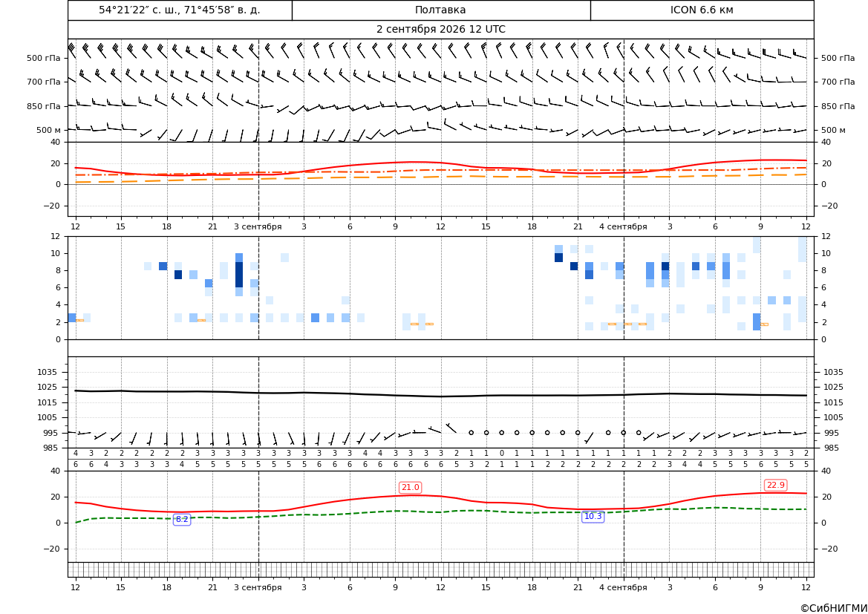Select 4 сентября on the bottom time axis
868x614 pixels.
[623, 587]
